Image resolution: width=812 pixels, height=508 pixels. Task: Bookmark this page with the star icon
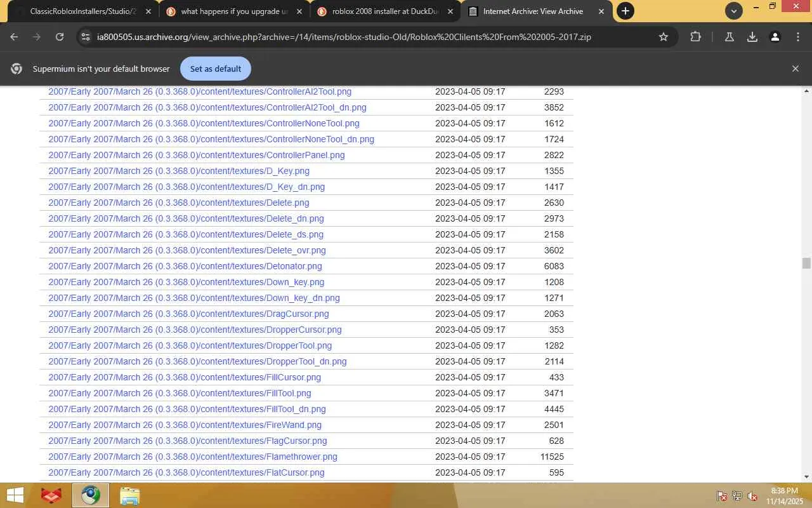pos(664,37)
